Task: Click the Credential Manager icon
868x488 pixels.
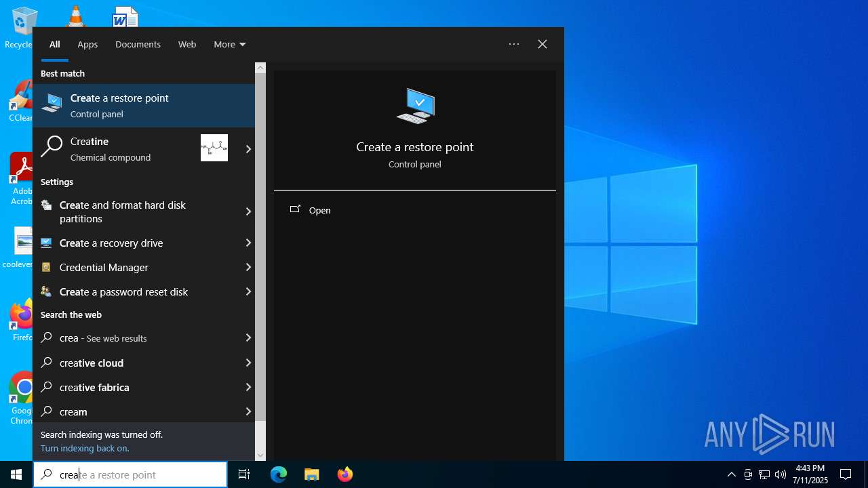Action: (46, 267)
